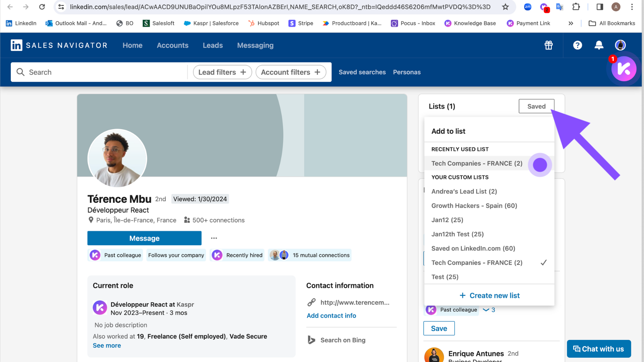Open Kaspr extension icon in browser toolbar
The width and height of the screenshot is (644, 362).
click(544, 7)
